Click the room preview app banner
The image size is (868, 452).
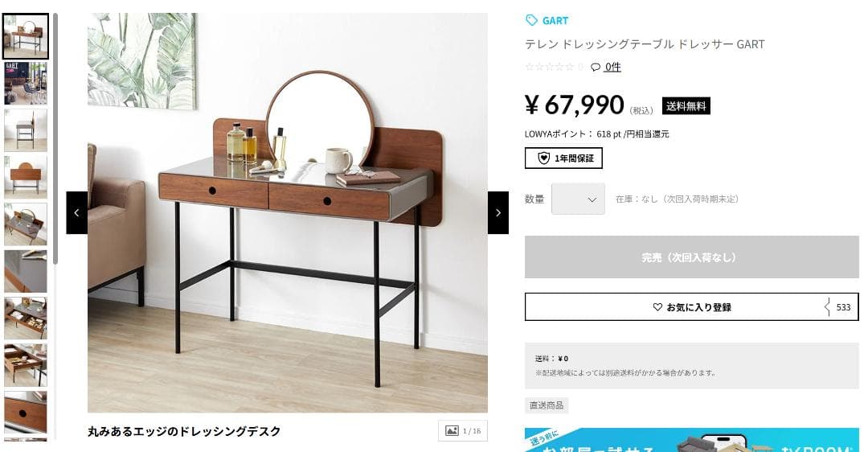(x=691, y=440)
